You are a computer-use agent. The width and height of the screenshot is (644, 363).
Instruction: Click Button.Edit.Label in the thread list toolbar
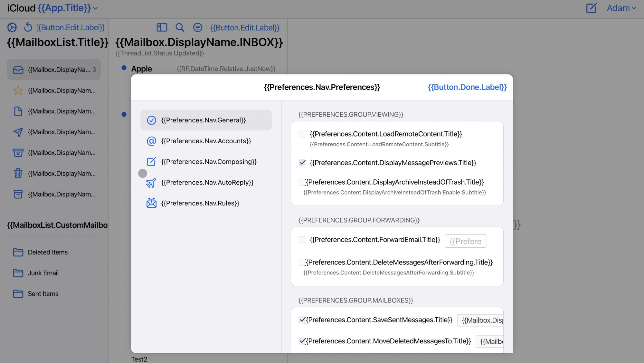click(245, 28)
